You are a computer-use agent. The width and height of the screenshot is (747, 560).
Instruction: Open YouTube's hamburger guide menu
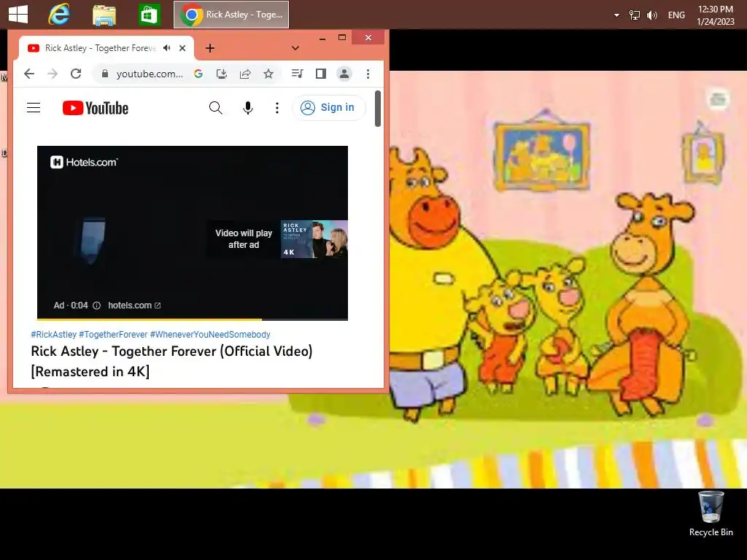click(x=34, y=108)
